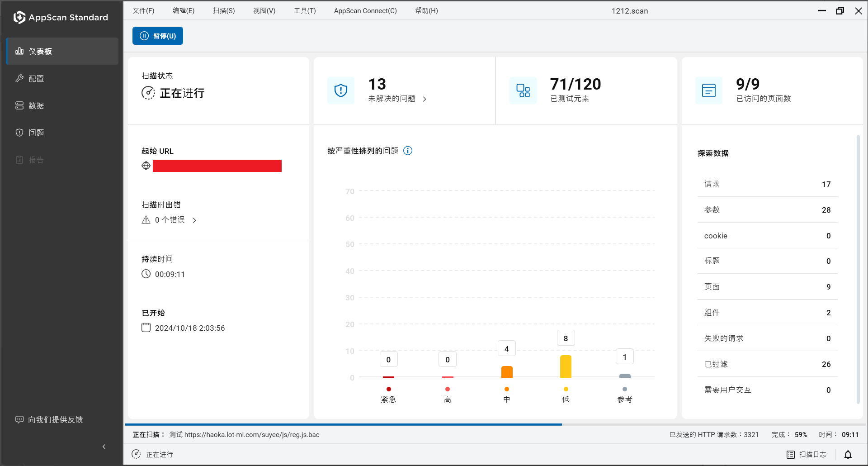Click the 向我们提供反馈 feedback link
Viewport: 868px width, 466px height.
pos(49,419)
